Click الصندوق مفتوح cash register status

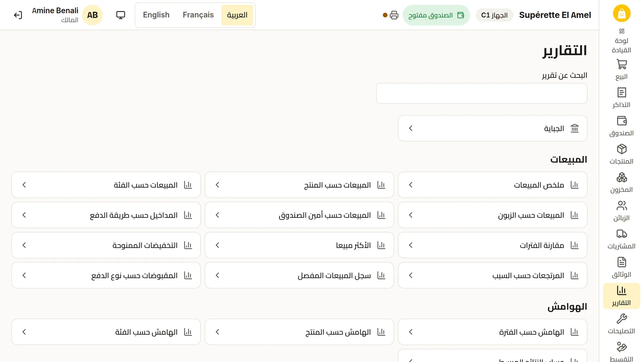pyautogui.click(x=436, y=15)
